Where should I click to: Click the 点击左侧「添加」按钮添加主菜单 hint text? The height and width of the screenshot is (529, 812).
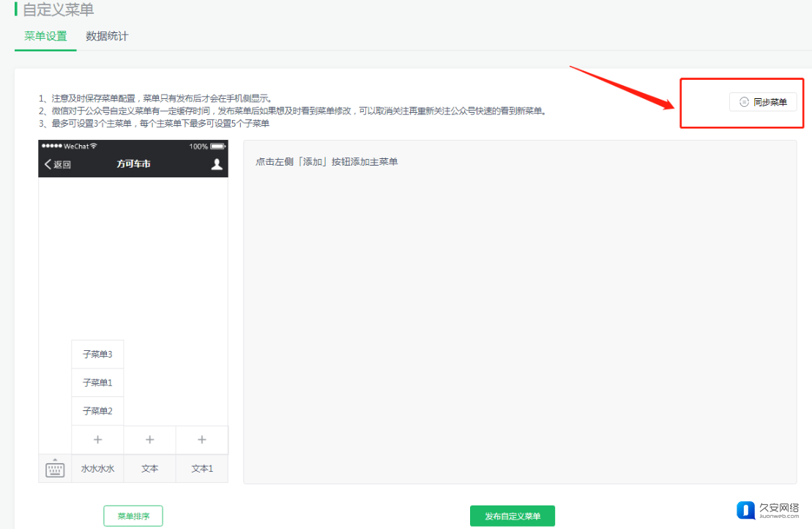tap(327, 162)
